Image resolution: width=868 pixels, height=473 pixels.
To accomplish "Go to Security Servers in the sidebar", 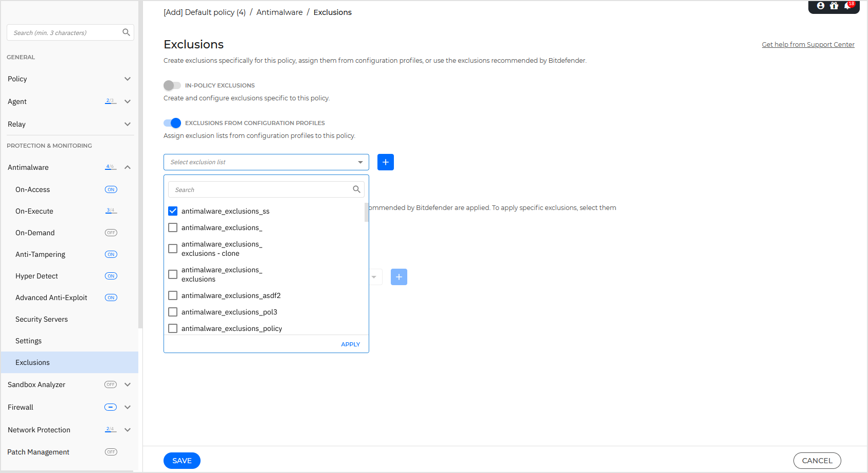I will coord(41,319).
